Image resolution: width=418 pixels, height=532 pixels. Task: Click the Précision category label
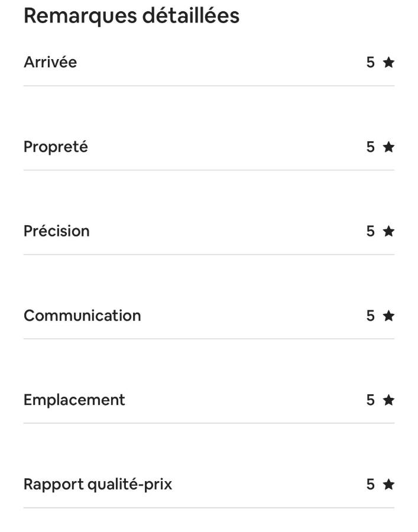coord(57,231)
